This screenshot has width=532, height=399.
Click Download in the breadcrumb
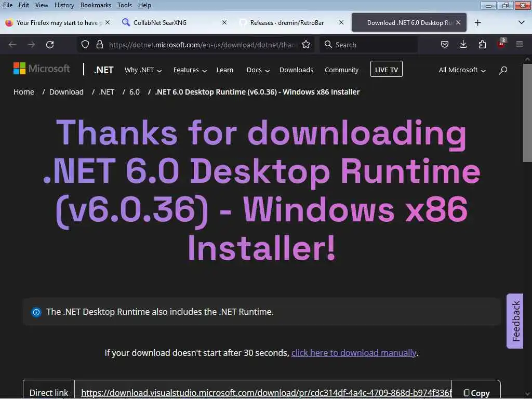click(66, 92)
